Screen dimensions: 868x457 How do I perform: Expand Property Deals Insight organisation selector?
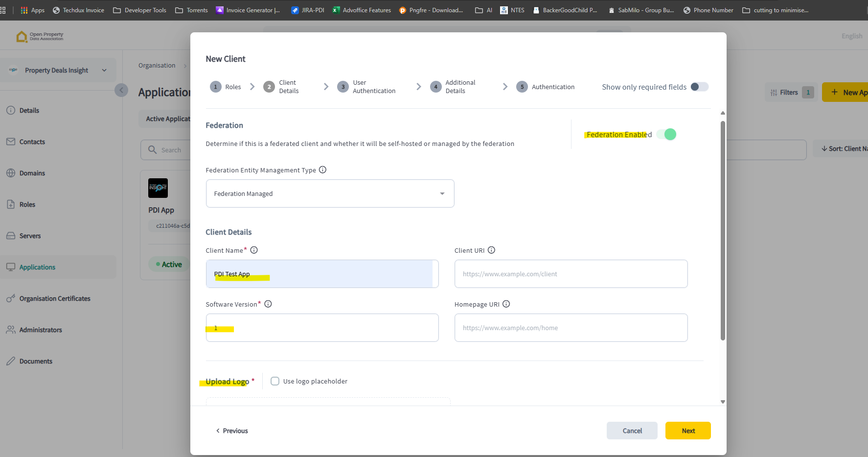click(58, 70)
